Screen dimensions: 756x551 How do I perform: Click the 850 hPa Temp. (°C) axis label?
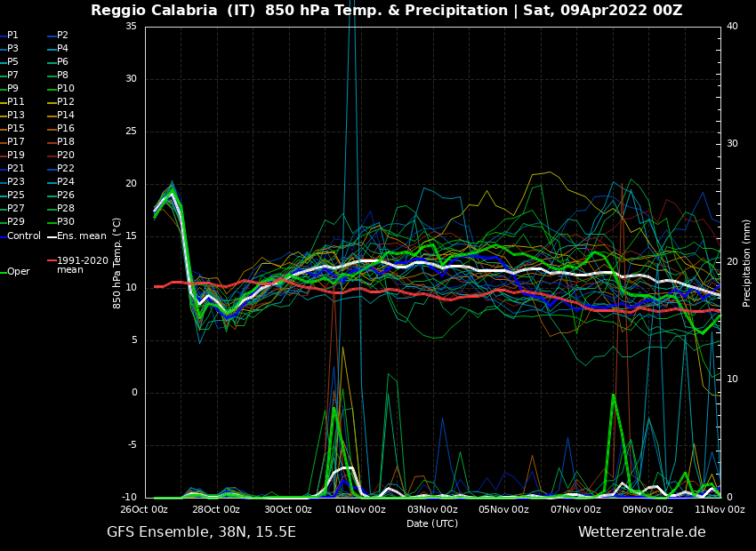pyautogui.click(x=117, y=263)
